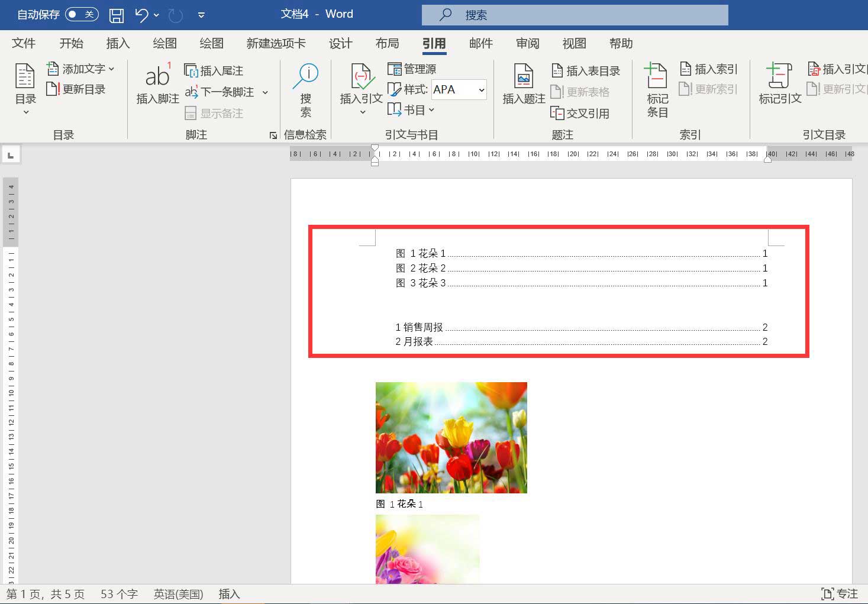The width and height of the screenshot is (868, 604).
Task: Click the 1 销售周报 entry
Action: point(582,327)
